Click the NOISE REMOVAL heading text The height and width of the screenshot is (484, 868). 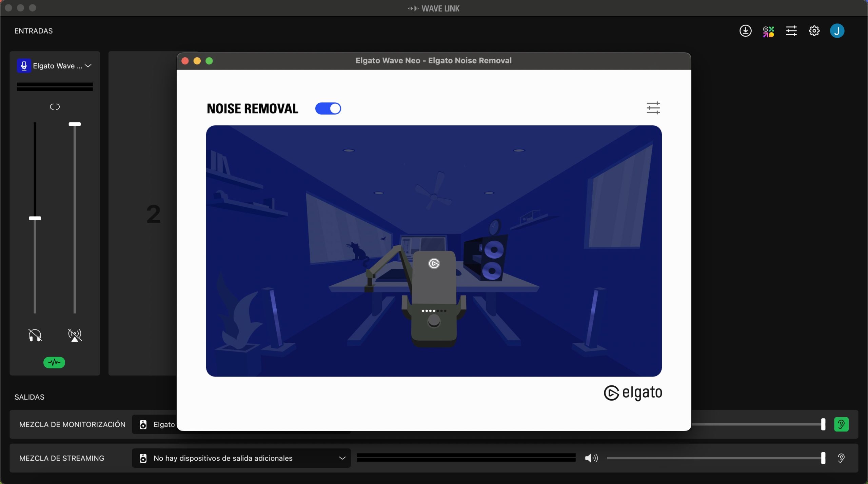[x=253, y=108]
